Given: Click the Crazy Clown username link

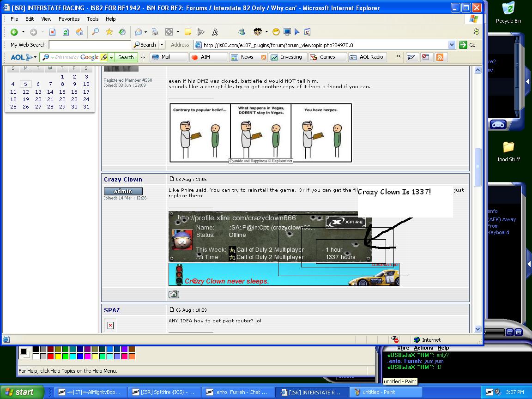Looking at the screenshot, I should click(x=123, y=179).
